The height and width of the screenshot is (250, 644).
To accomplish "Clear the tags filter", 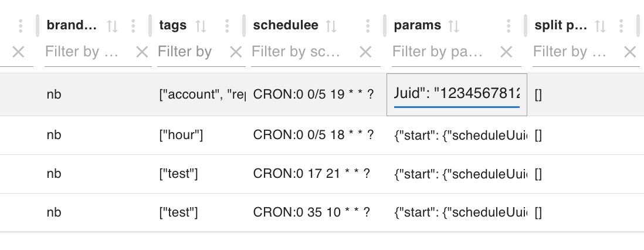I will [x=236, y=52].
